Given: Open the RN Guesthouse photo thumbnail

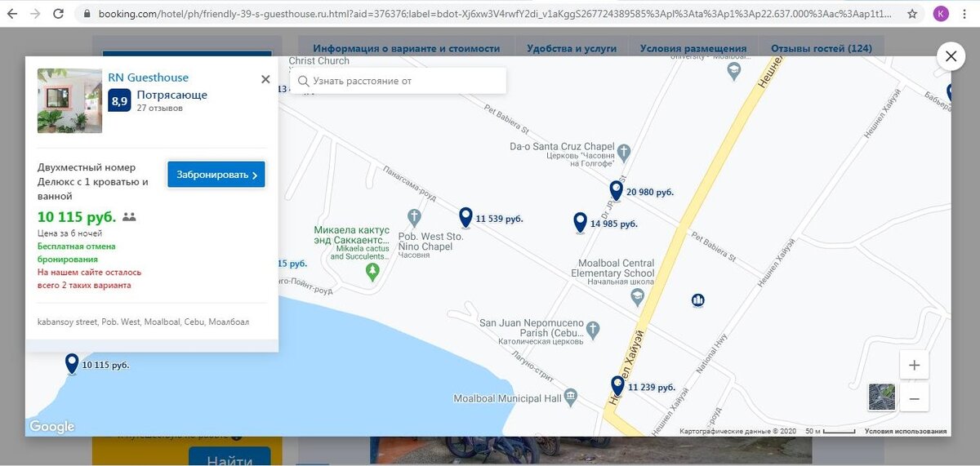Looking at the screenshot, I should [x=69, y=100].
